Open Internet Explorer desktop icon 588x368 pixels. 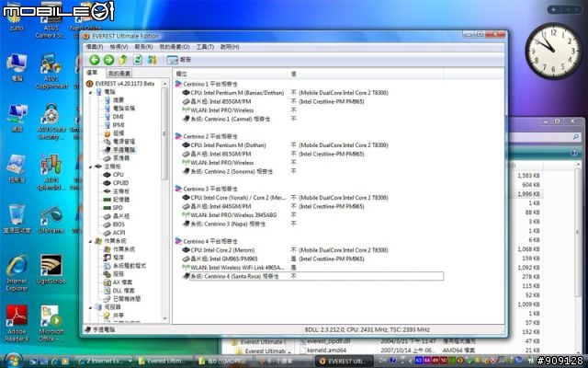[x=17, y=273]
